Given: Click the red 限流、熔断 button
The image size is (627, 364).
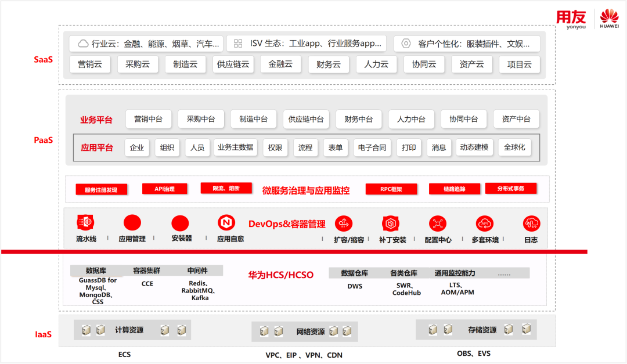Looking at the screenshot, I should (226, 188).
